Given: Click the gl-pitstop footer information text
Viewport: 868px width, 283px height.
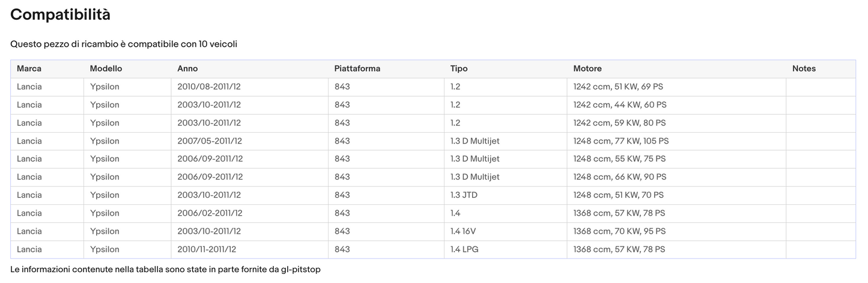Looking at the screenshot, I should [x=165, y=270].
